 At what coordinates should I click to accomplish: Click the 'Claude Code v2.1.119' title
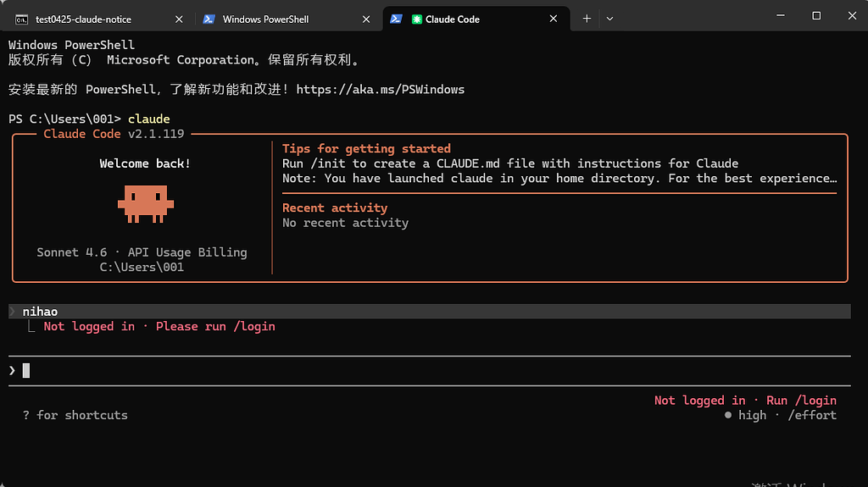coord(114,134)
